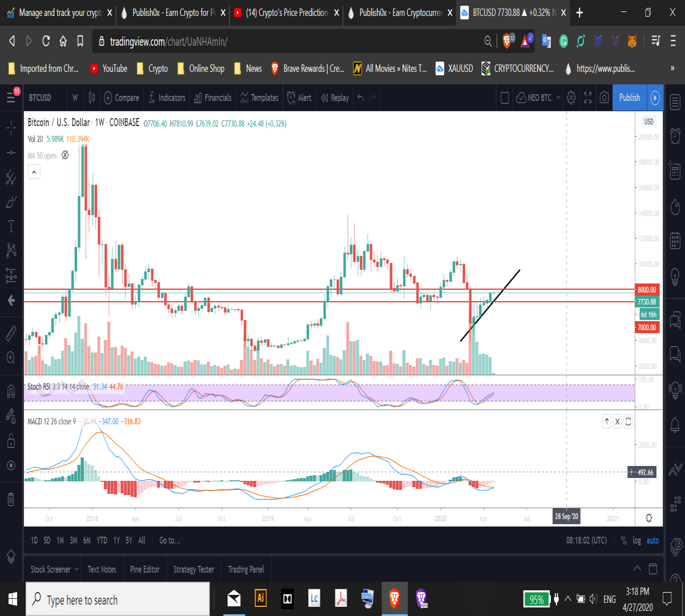Screen dimensions: 685x616
Task: Set range to YTD
Action: 102,540
